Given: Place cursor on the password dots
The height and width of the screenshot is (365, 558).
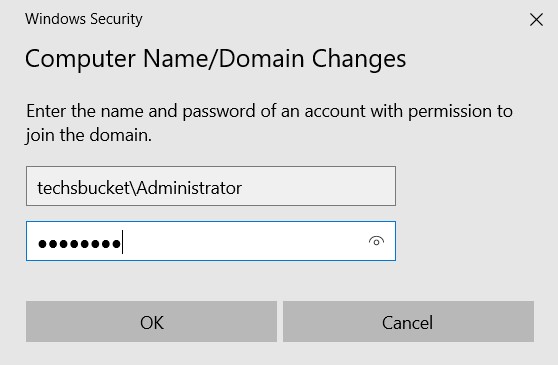Looking at the screenshot, I should 79,244.
